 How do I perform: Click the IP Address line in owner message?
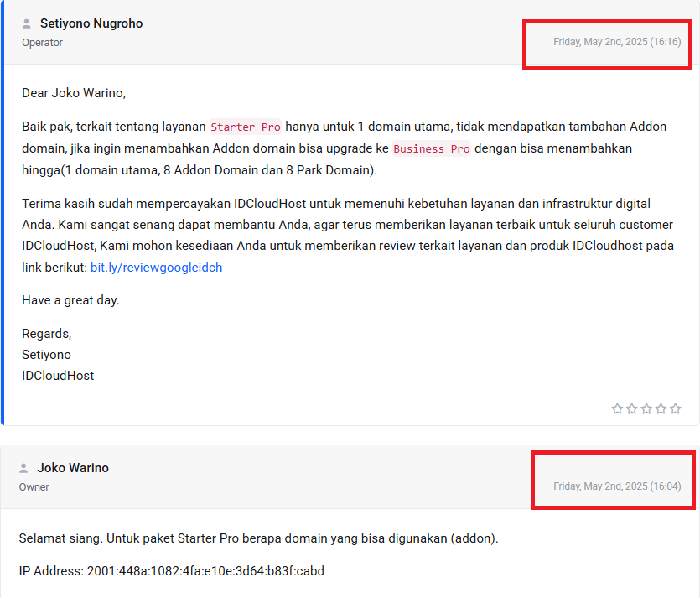click(x=171, y=571)
